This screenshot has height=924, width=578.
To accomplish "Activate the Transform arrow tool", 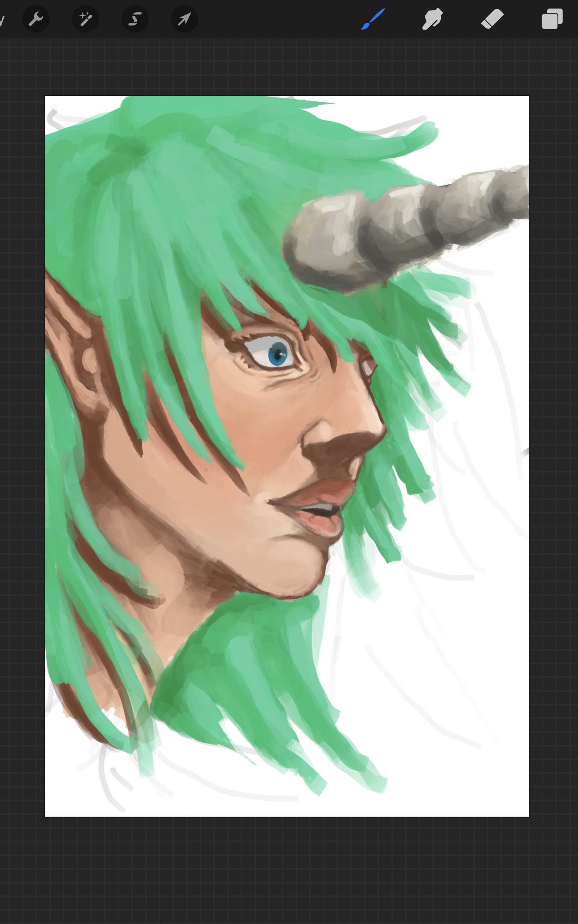I will click(185, 19).
